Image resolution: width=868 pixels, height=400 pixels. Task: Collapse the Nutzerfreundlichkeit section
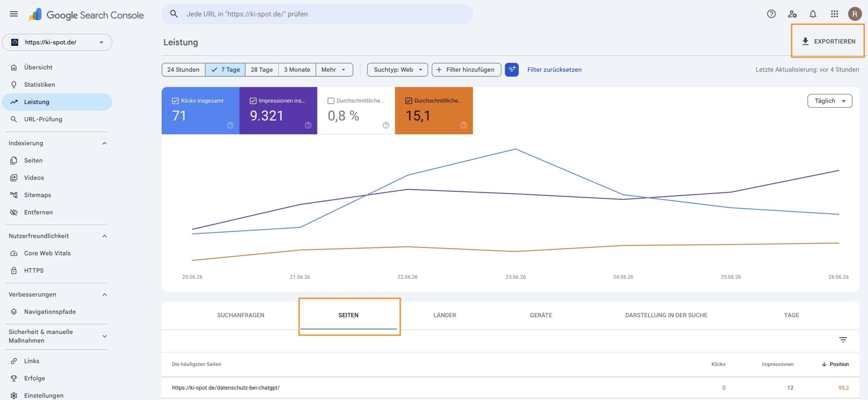(x=104, y=236)
